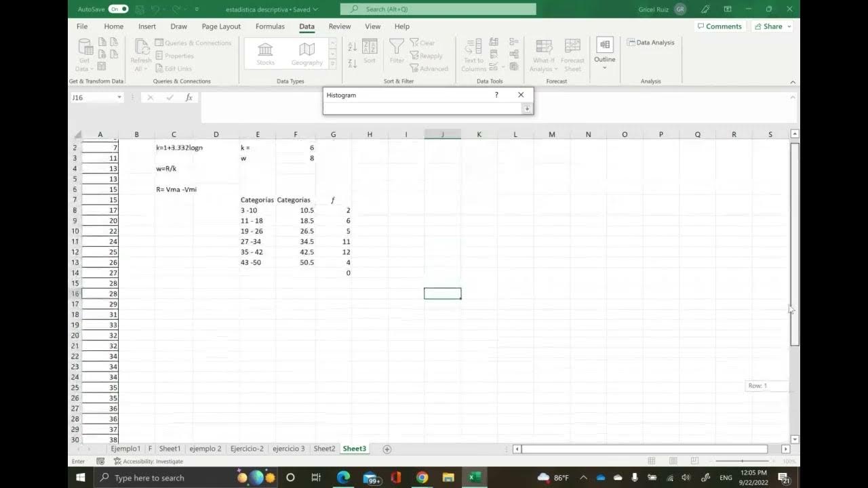Open the Outline group
This screenshot has width=868, height=488.
(x=604, y=52)
